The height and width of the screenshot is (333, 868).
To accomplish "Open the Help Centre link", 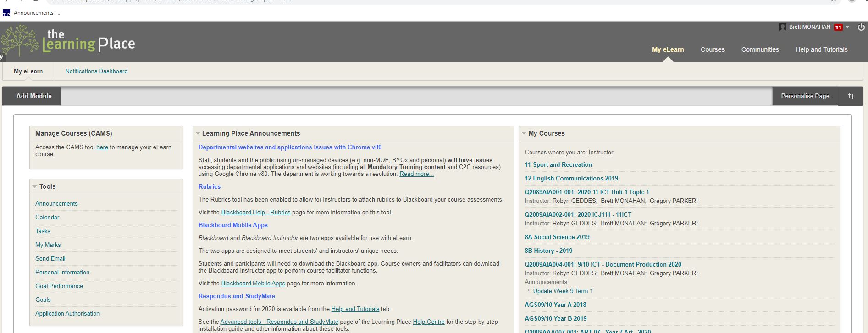I will (429, 322).
